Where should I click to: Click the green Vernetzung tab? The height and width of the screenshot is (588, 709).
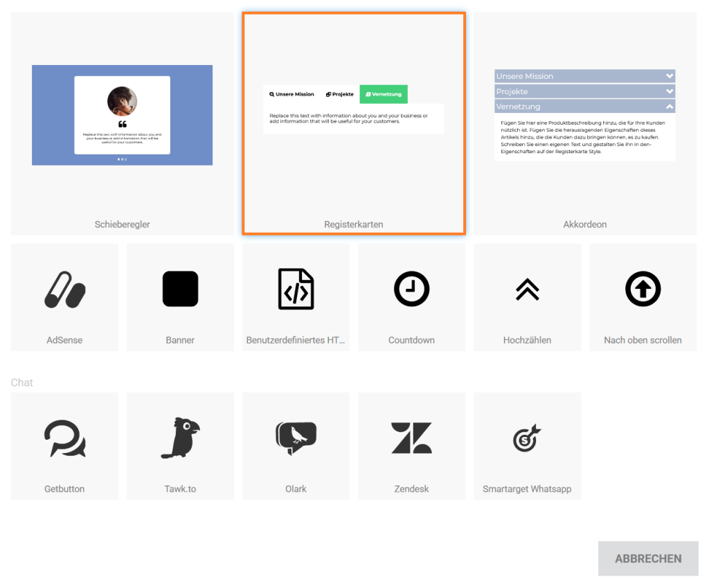click(x=384, y=94)
